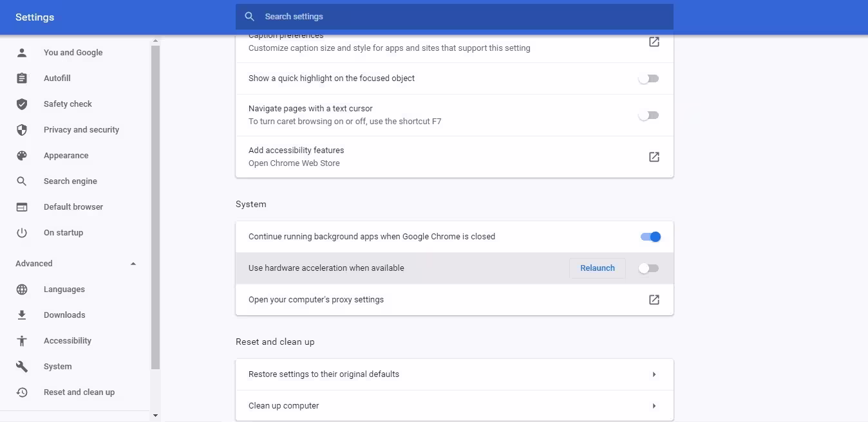Viewport: 868px width, 422px height.
Task: Click the Autofill clipboard icon
Action: 22,78
